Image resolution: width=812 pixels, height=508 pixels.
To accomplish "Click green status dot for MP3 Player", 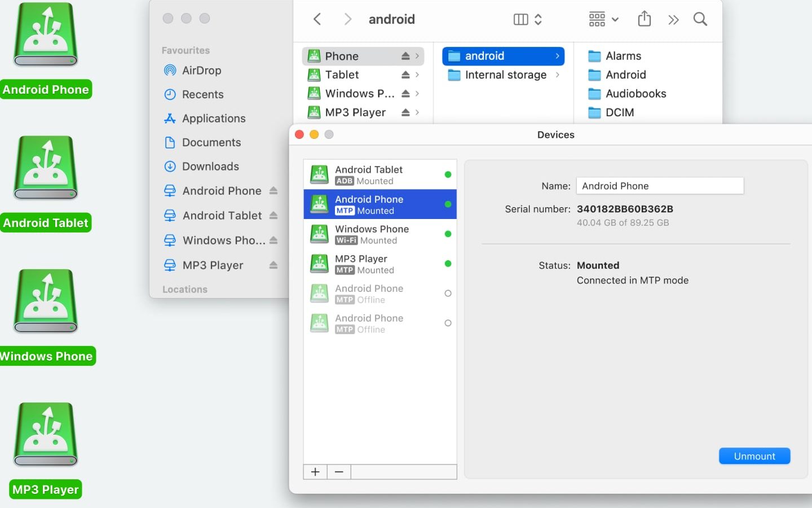I will point(448,264).
